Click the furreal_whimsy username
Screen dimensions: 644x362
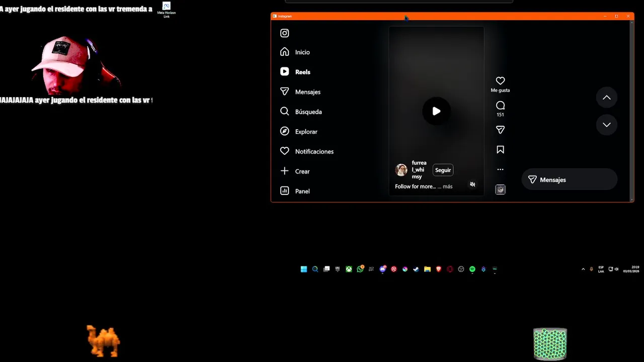click(419, 170)
